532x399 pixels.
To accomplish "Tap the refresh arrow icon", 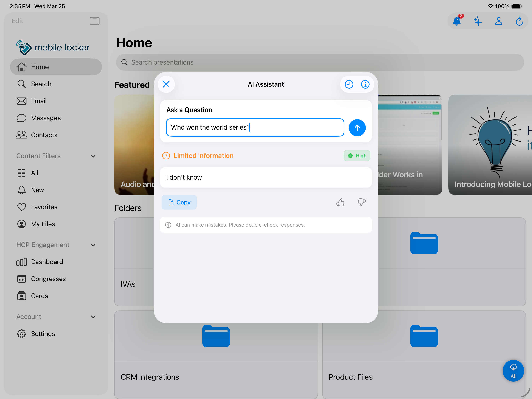I will (x=519, y=21).
